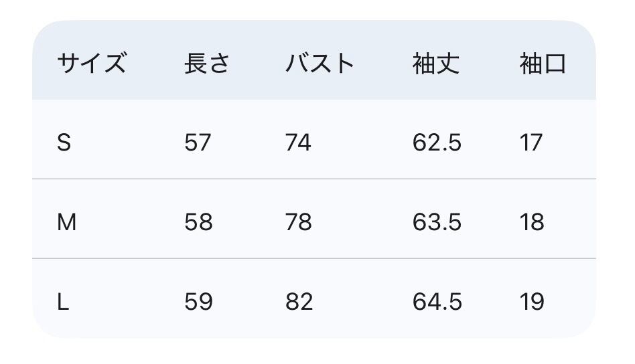635x364 pixels.
Task: Select bust value 74 in S row
Action: (x=298, y=143)
